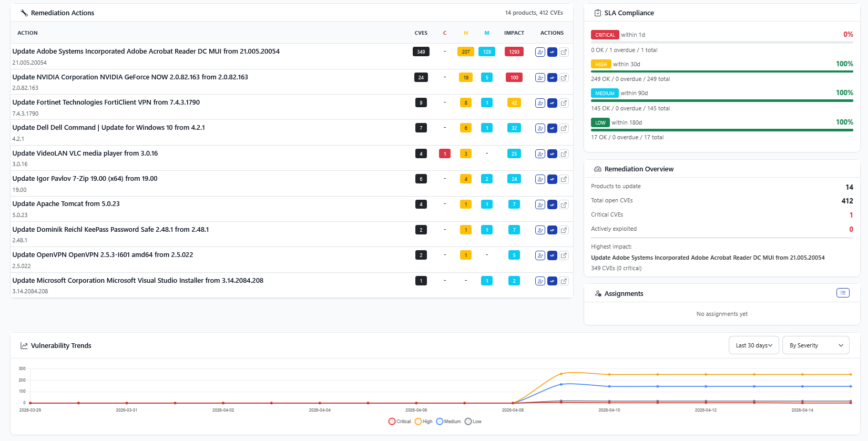The height and width of the screenshot is (441, 868).
Task: Assign user to Adobe Acrobat Reader update
Action: pos(540,52)
